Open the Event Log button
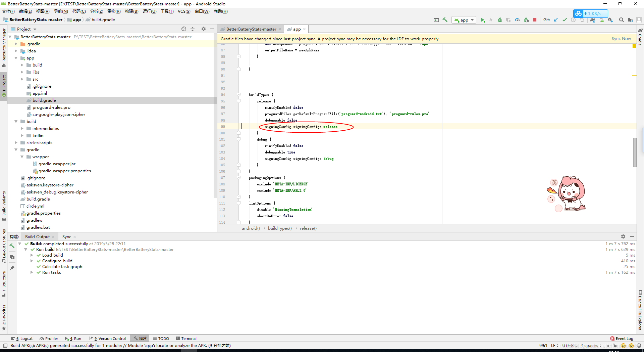This screenshot has height=352, width=644. point(622,339)
